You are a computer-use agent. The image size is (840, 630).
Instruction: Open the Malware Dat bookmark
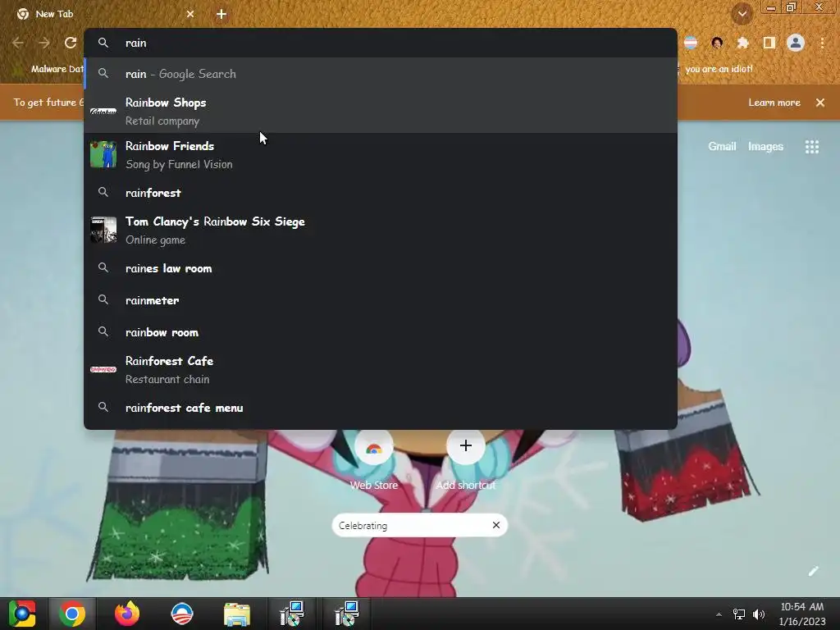49,69
